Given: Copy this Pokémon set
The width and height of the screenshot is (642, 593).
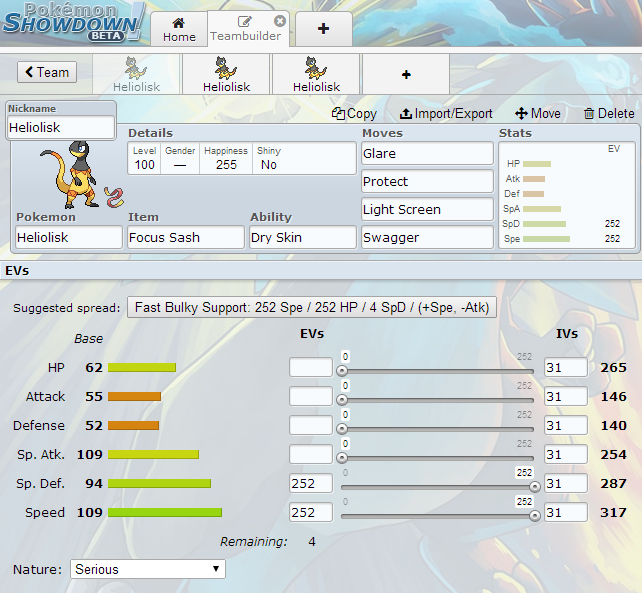Looking at the screenshot, I should 354,113.
